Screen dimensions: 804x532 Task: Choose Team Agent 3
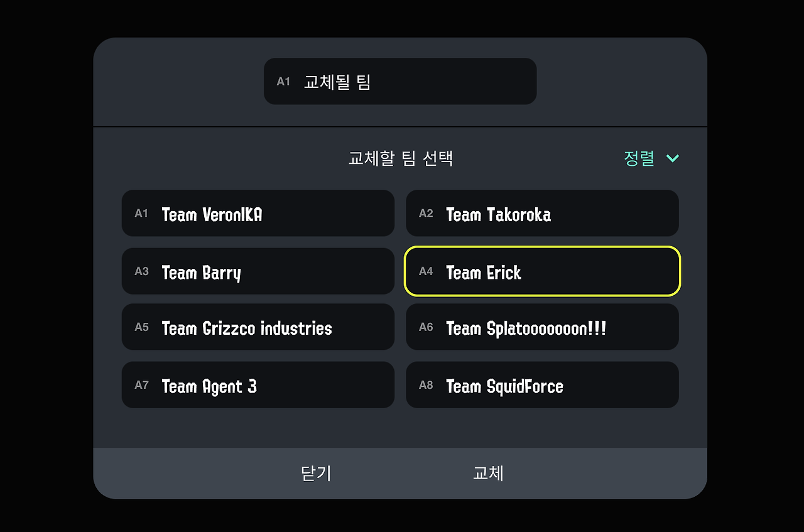pos(258,385)
